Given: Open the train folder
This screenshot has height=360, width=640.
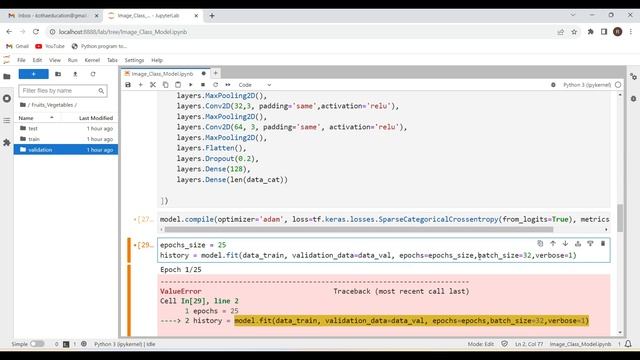Looking at the screenshot, I should tap(66, 139).
